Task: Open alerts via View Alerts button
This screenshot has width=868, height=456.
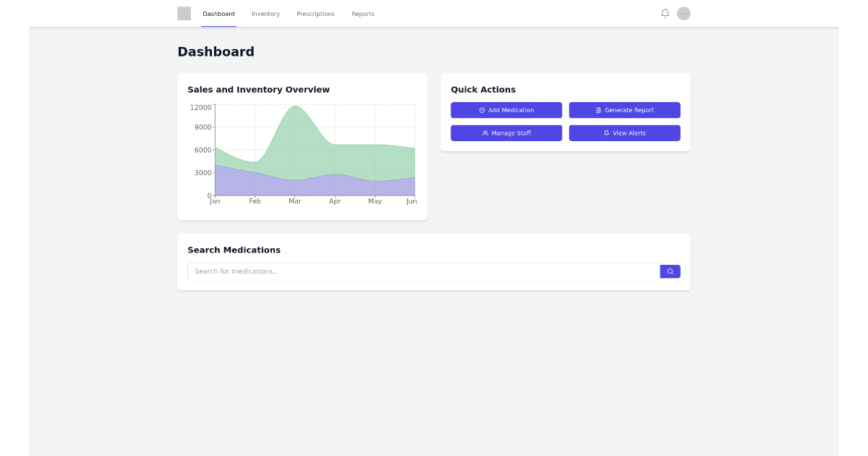Action: pyautogui.click(x=624, y=133)
